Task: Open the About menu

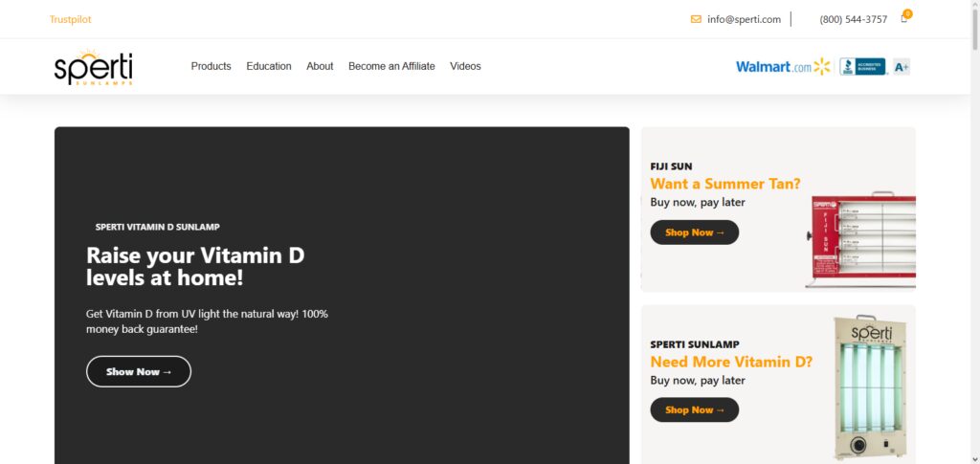Action: coord(320,66)
